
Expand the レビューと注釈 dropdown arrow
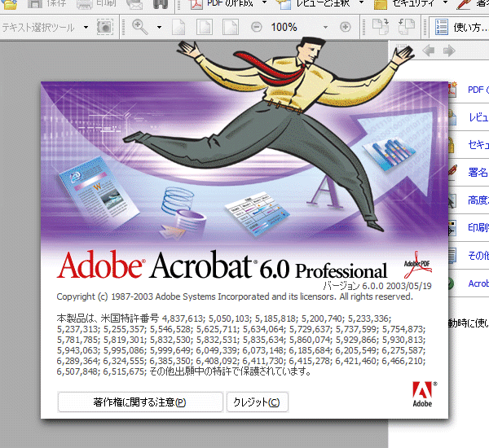(x=361, y=2)
